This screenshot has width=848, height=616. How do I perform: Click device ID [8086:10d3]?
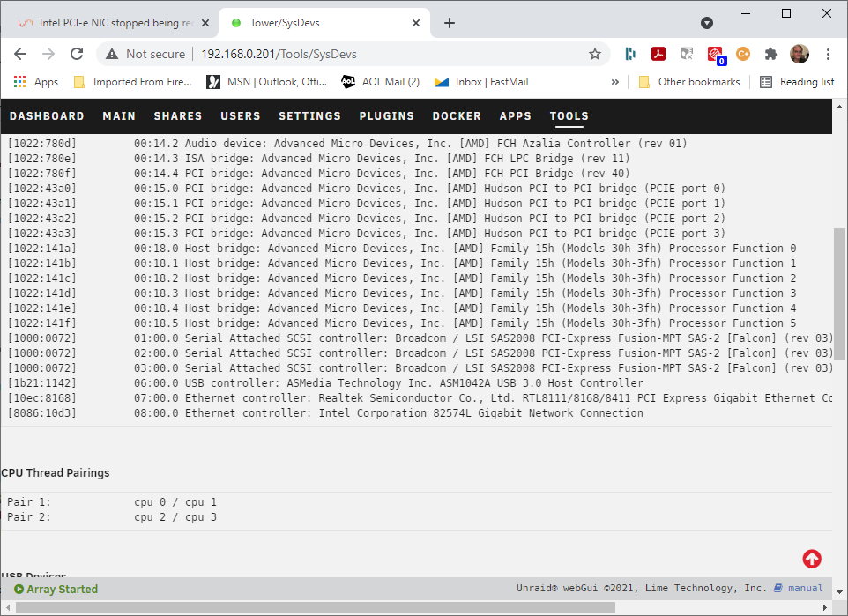(42, 412)
